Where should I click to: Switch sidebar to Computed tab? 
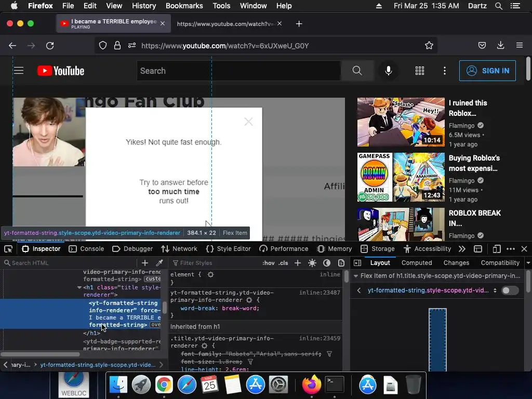[x=417, y=263]
